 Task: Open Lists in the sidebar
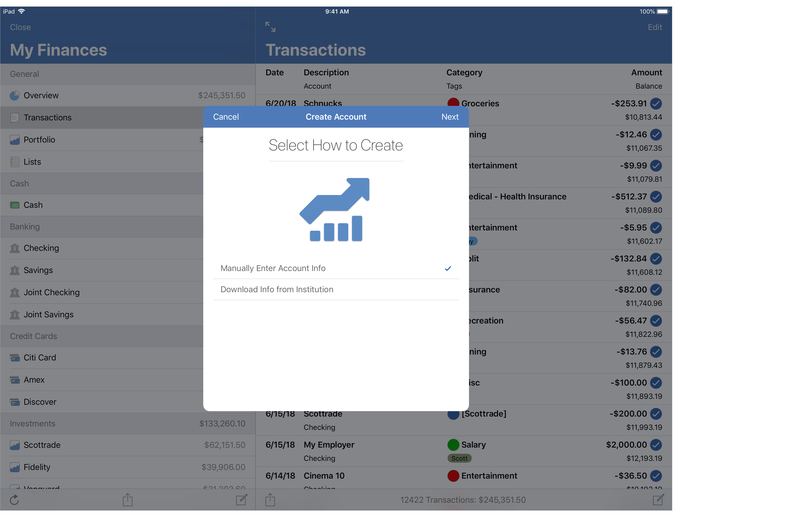(101, 162)
